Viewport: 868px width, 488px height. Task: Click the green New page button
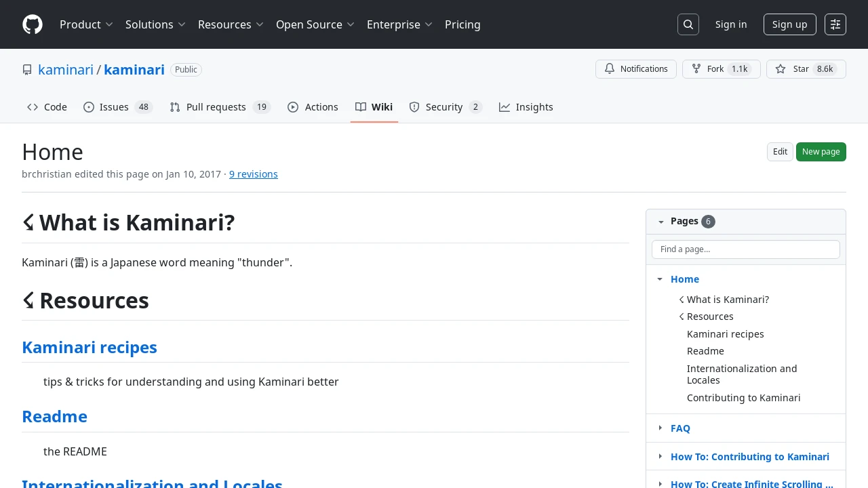[821, 152]
